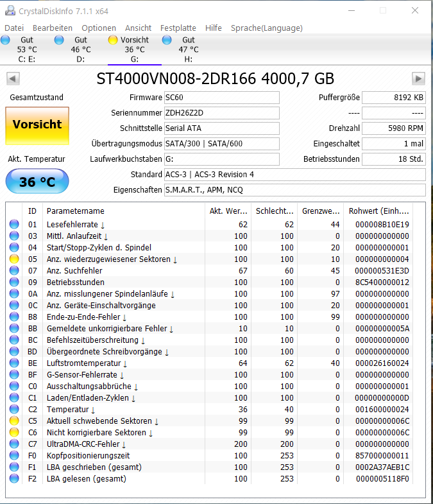This screenshot has height=504, width=433.
Task: Select the Anz. misslungener Spindelanläufe row
Action: 210,293
